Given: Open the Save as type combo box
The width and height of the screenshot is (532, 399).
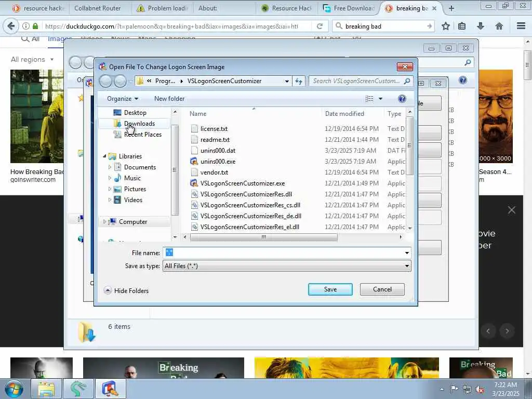Looking at the screenshot, I should (287, 266).
